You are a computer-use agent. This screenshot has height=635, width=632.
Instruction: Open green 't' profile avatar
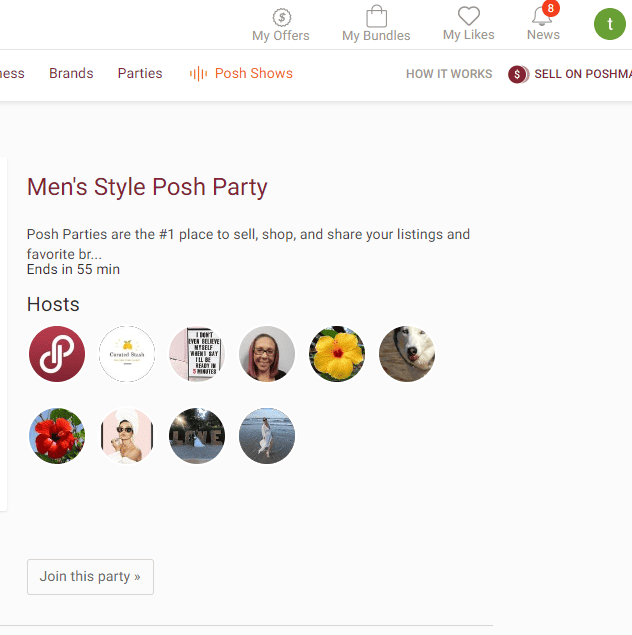point(609,24)
